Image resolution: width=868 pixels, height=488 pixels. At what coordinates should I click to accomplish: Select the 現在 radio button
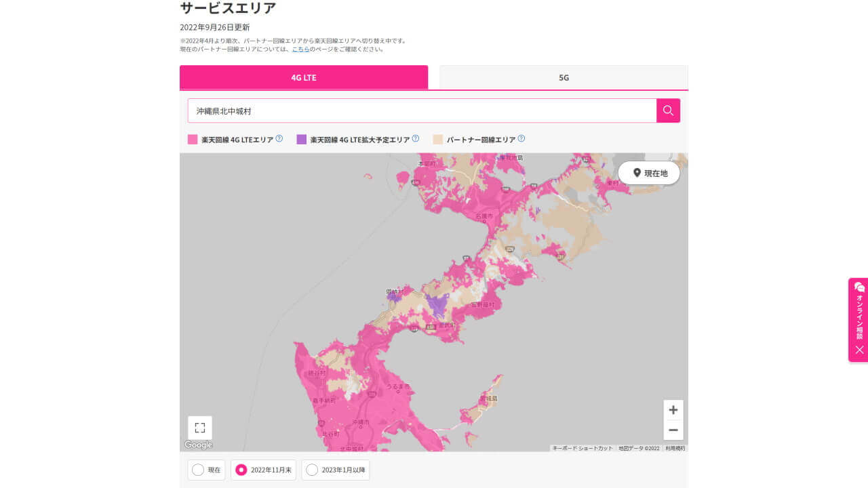tap(197, 470)
